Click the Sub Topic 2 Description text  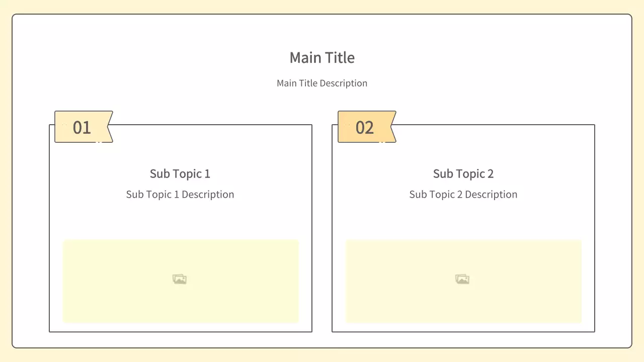coord(463,195)
